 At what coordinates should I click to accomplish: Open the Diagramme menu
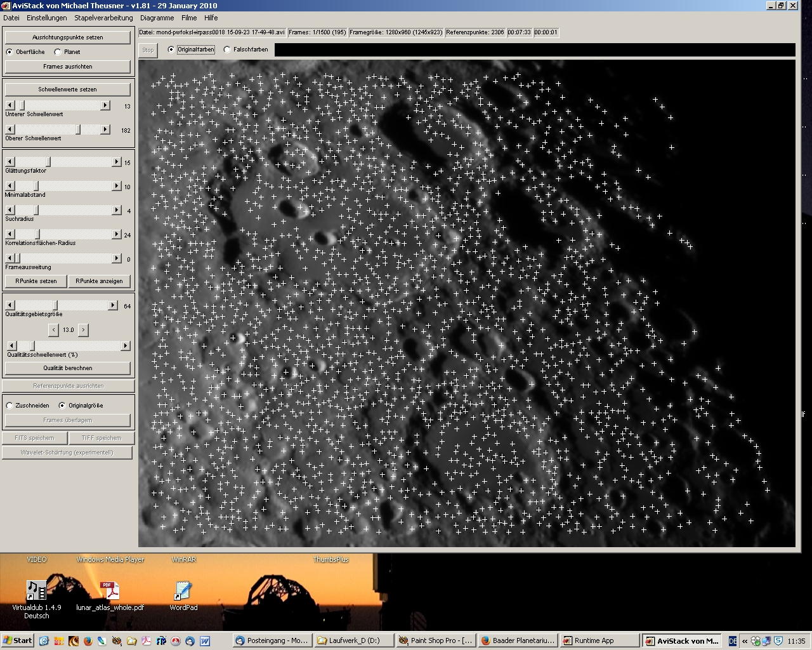point(157,18)
